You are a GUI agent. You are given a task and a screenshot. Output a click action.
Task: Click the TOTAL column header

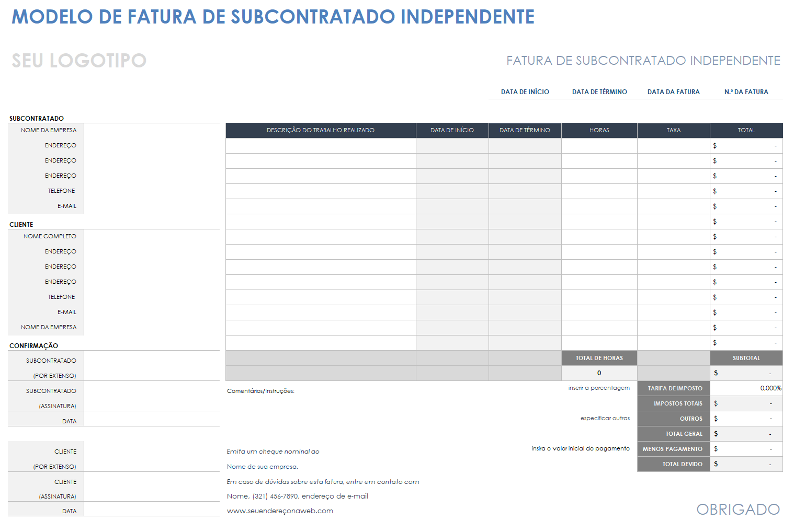(746, 130)
